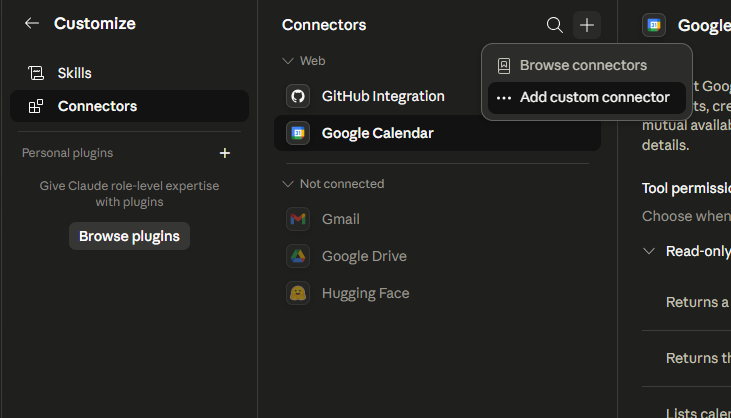Click the plus button in Connectors header
The image size is (731, 418).
click(x=586, y=25)
